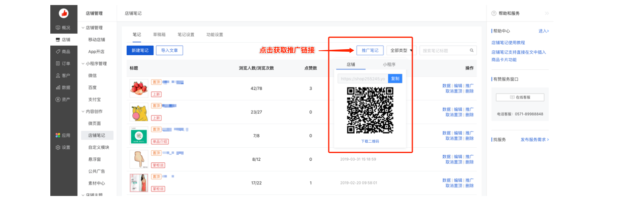644x204 pixels.
Task: Open 店铺笔记支持直接在文中插入商品卡片功能 help link
Action: click(518, 56)
